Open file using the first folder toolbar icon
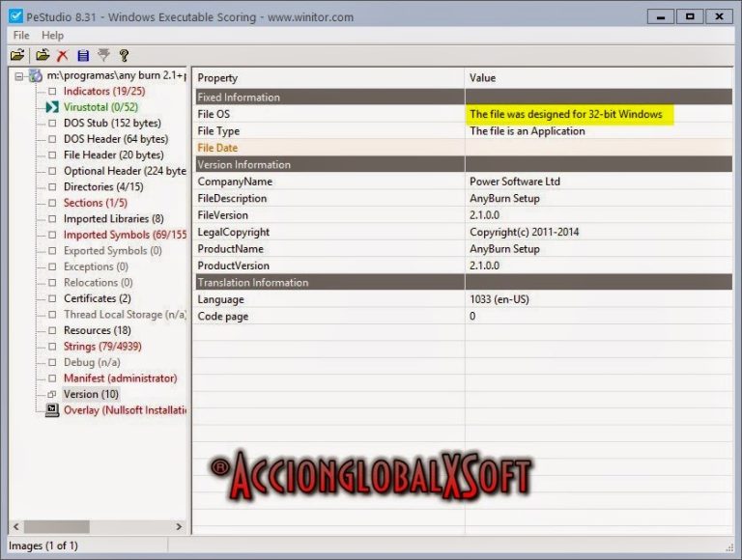Image resolution: width=742 pixels, height=560 pixels. [x=17, y=55]
